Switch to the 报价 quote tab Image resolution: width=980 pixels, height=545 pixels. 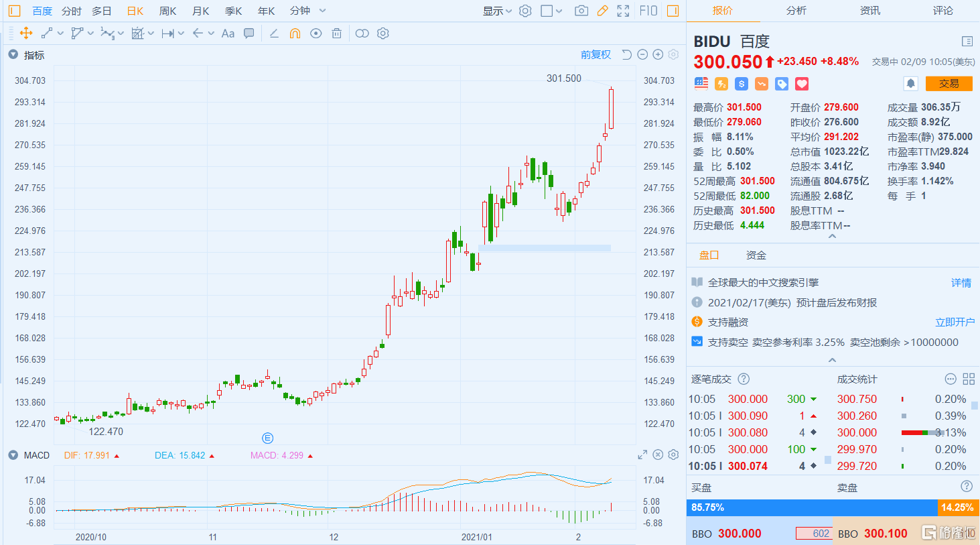click(x=723, y=10)
